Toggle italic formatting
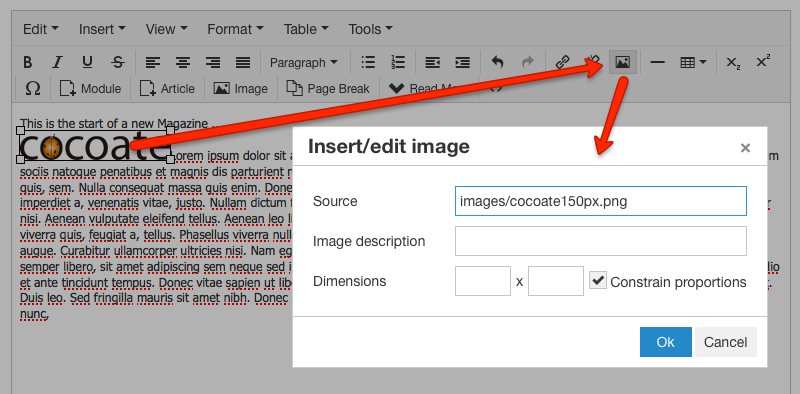Screen dimensions: 800x394 tap(57, 63)
